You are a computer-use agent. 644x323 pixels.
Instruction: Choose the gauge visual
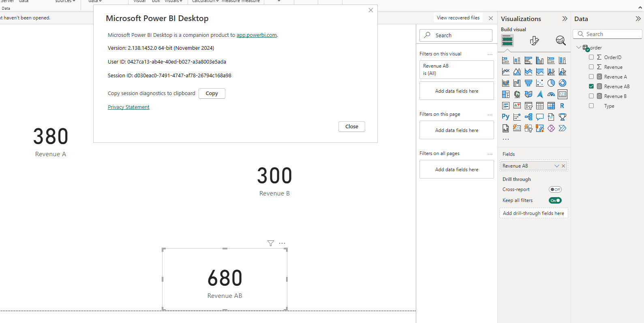click(551, 94)
